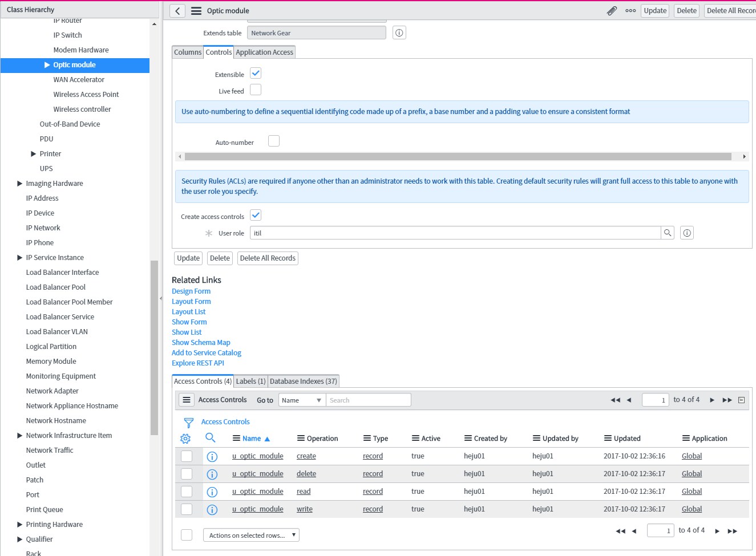Screen dimensions: 756x556
Task: Open the Database Indexes (37) tab
Action: [x=304, y=382]
